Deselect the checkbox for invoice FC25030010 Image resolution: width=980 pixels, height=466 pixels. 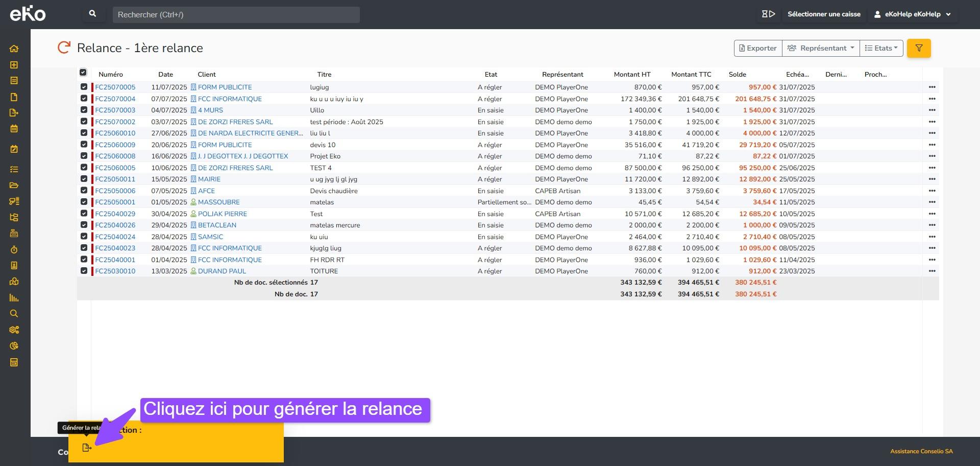pos(84,271)
